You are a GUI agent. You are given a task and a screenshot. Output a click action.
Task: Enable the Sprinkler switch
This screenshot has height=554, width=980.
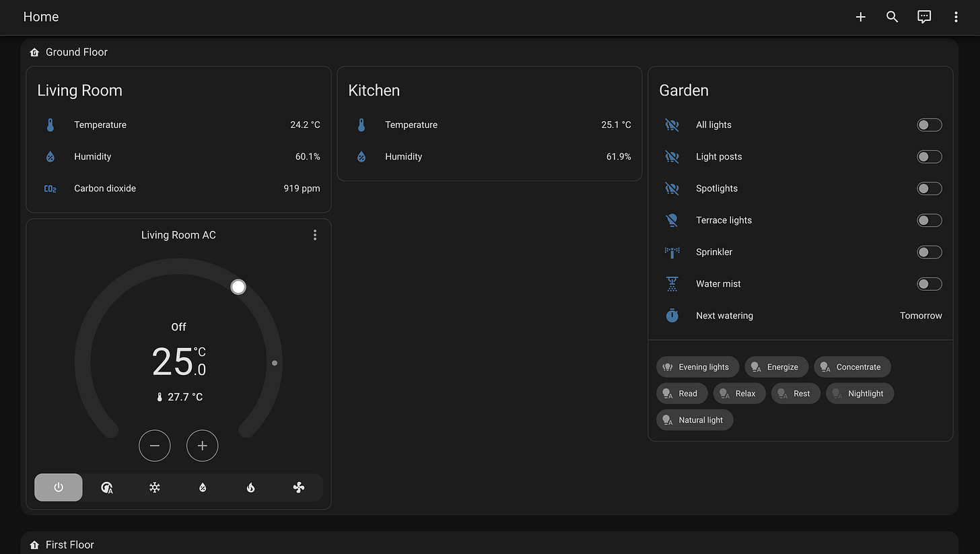point(929,252)
